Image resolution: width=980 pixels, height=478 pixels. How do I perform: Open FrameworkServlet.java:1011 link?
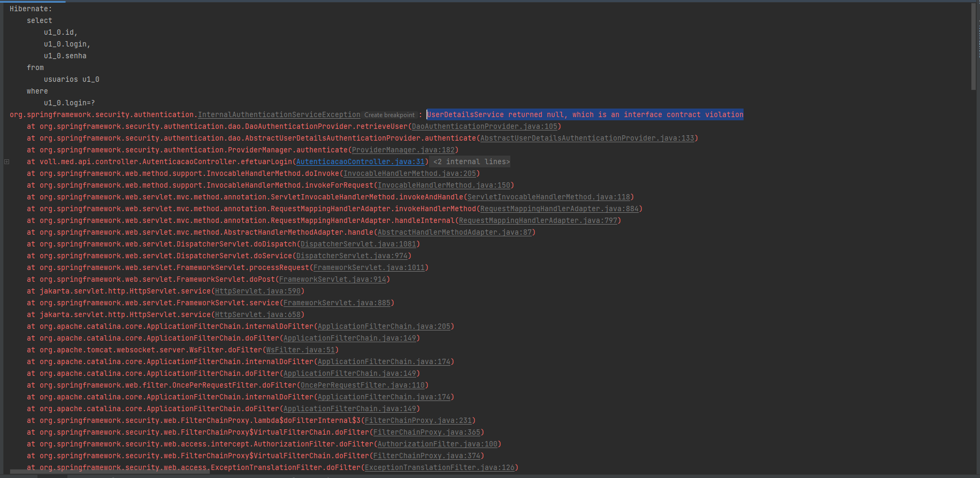[x=369, y=267]
